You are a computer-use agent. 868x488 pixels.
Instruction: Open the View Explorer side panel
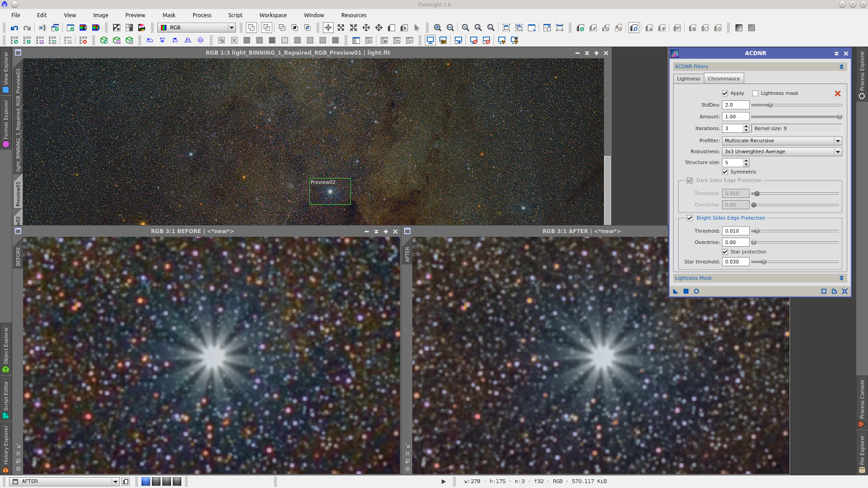(6, 72)
